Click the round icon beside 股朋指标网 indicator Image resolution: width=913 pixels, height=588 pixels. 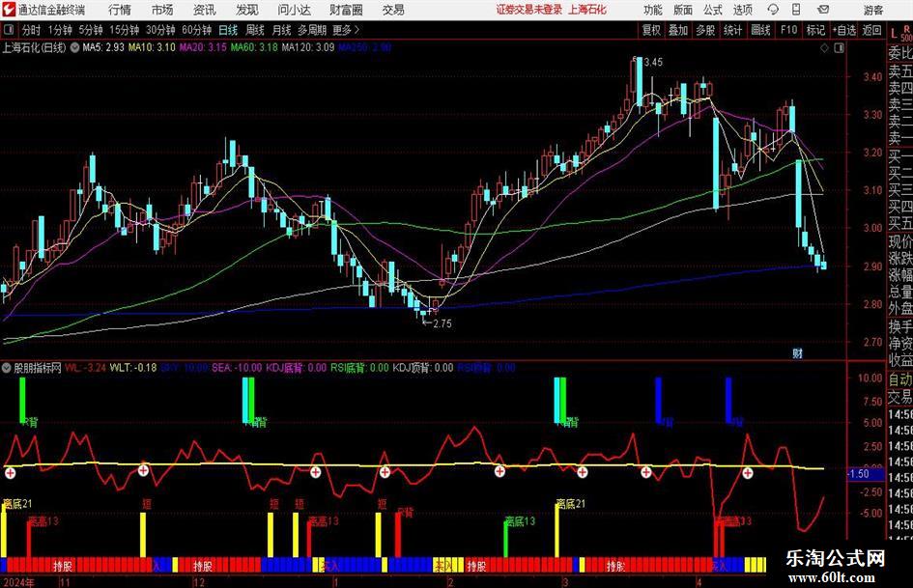[x=7, y=367]
